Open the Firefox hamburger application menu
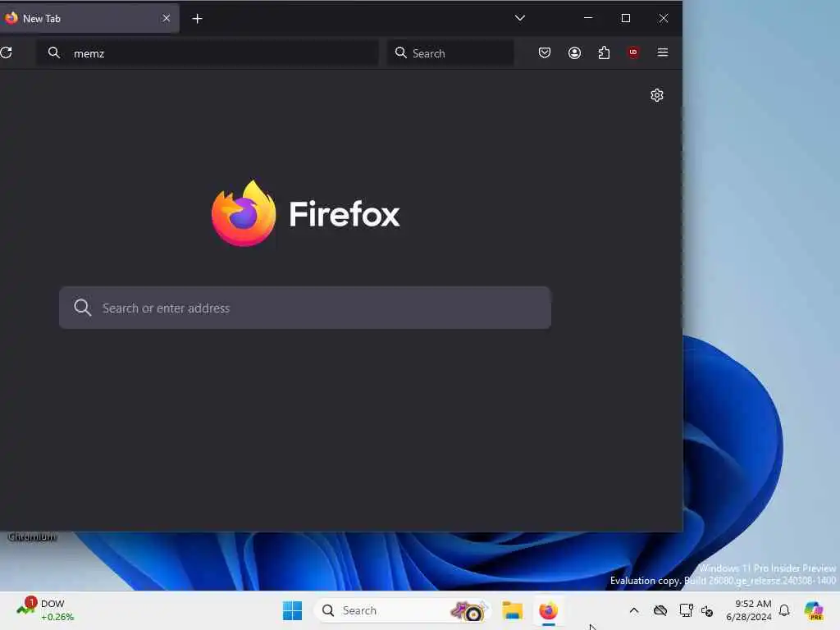This screenshot has width=840, height=630. point(663,52)
